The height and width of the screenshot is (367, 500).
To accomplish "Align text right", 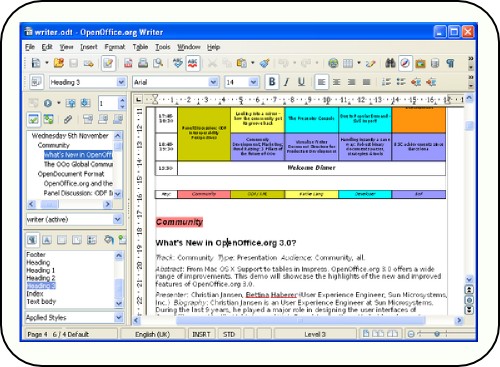I will click(351, 82).
